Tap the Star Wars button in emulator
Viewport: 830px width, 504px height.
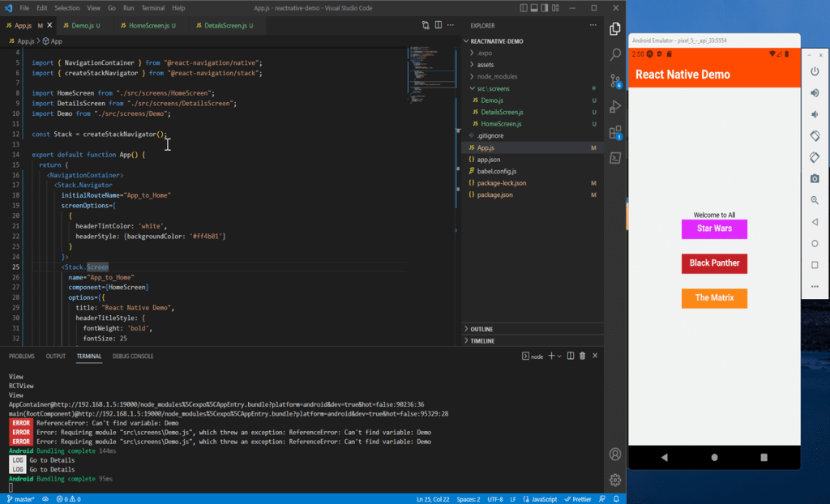(714, 229)
